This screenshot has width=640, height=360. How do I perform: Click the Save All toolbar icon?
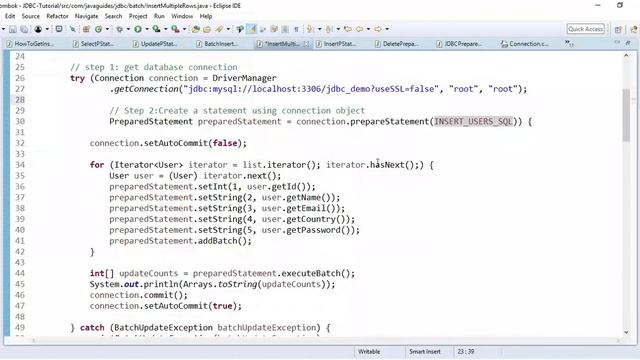(24, 29)
